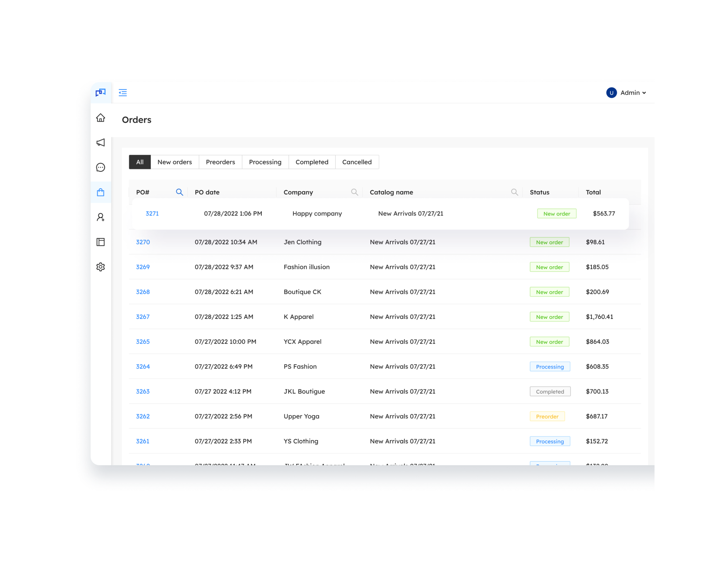Viewport: 728px width, 570px height.
Task: Open the chat messages sidebar icon
Action: 100,167
